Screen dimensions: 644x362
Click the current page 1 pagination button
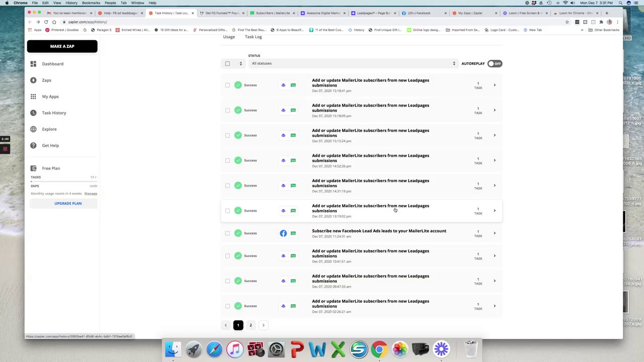(238, 325)
